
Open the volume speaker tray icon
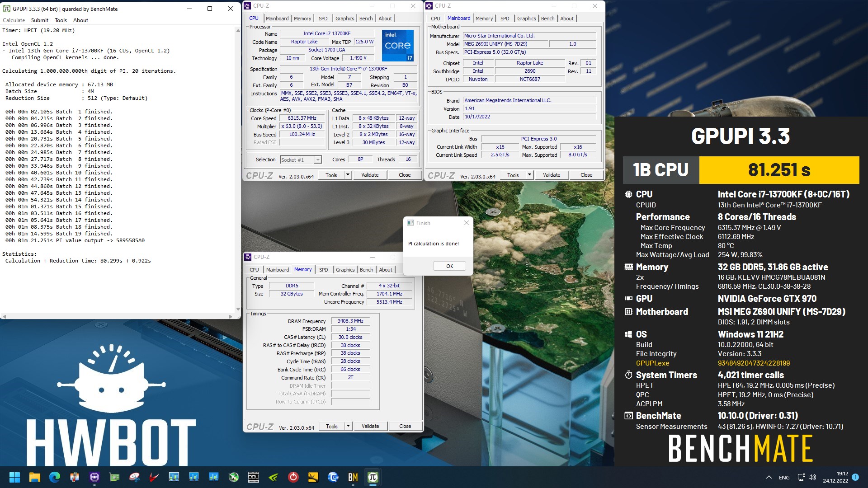(x=812, y=477)
